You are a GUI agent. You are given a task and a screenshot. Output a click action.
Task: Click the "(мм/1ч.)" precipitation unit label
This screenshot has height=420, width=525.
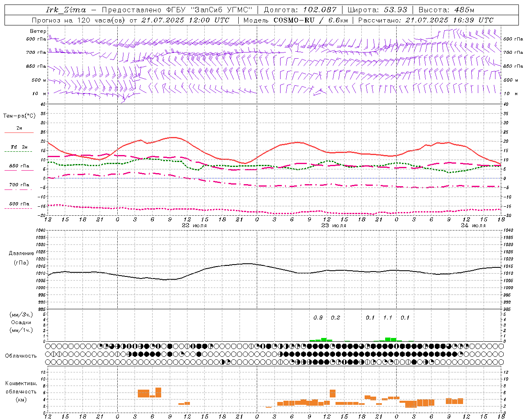click(21, 330)
